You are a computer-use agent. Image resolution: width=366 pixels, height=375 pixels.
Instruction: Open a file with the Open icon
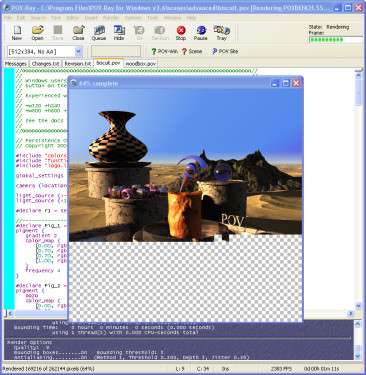(x=37, y=33)
